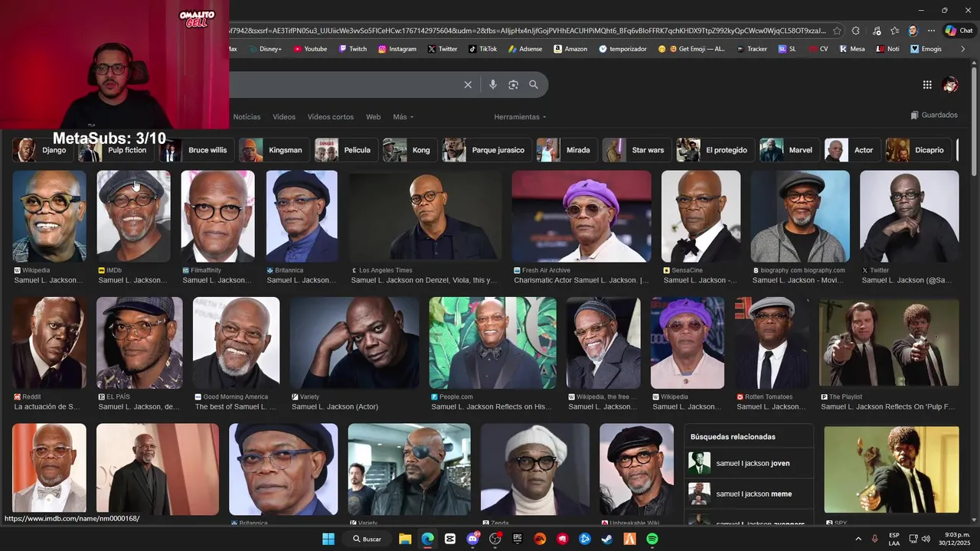Select the El protegido filter chip

pos(715,150)
